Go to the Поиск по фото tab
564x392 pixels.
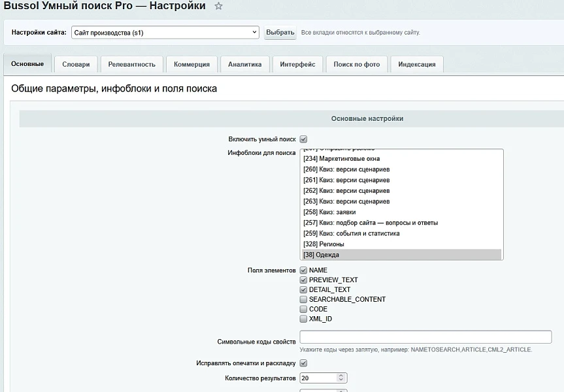357,65
